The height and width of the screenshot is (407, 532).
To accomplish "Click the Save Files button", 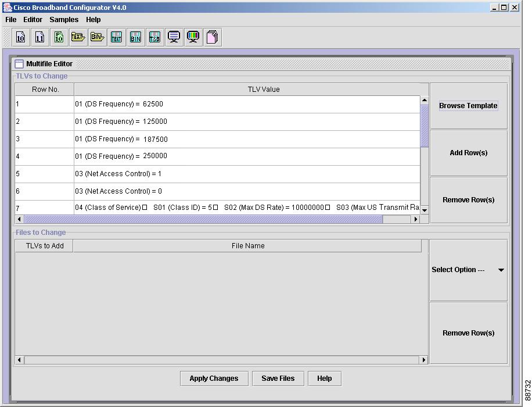I will [x=278, y=379].
